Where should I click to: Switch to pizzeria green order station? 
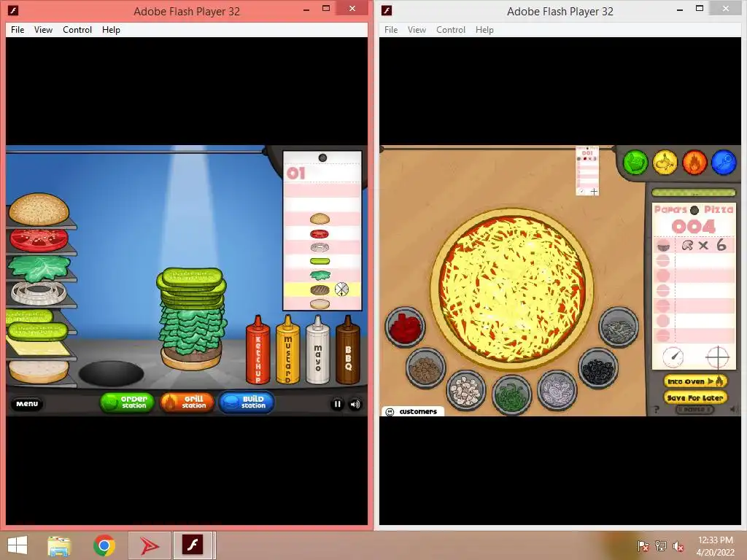635,163
